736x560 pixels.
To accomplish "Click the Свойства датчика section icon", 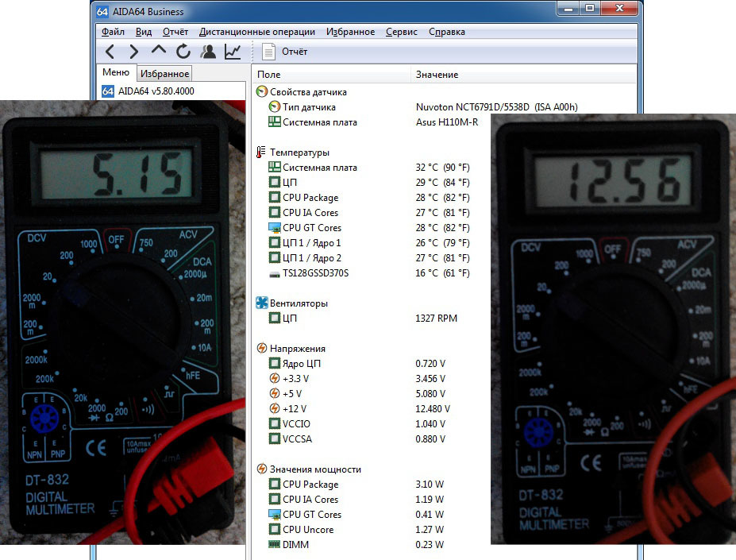I will tap(262, 91).
